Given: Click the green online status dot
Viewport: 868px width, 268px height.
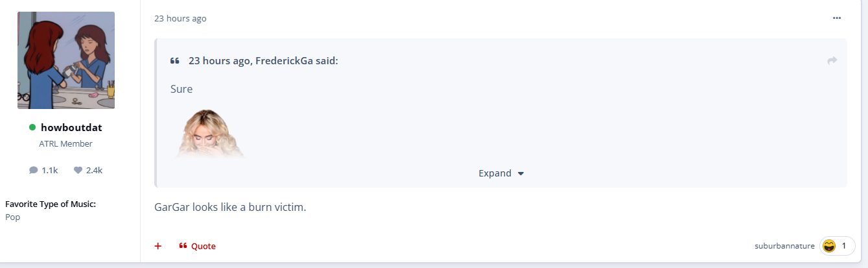Looking at the screenshot, I should click(32, 127).
